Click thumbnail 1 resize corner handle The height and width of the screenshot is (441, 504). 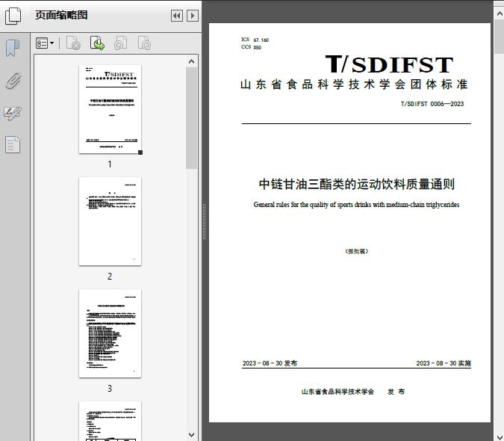(140, 152)
